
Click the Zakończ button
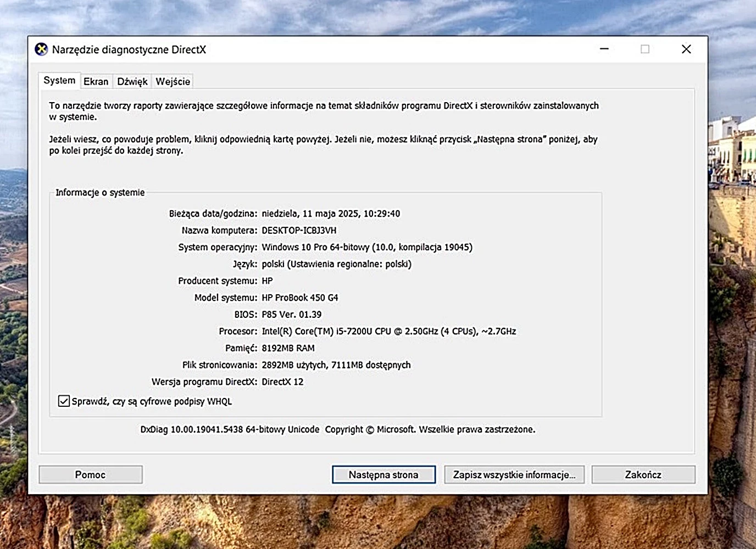click(643, 475)
